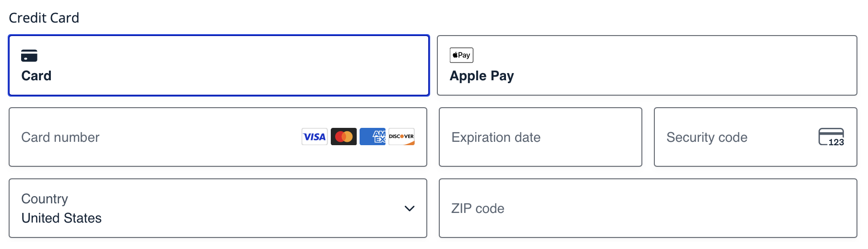The height and width of the screenshot is (249, 868).
Task: Focus the Card number input field
Action: (x=218, y=137)
